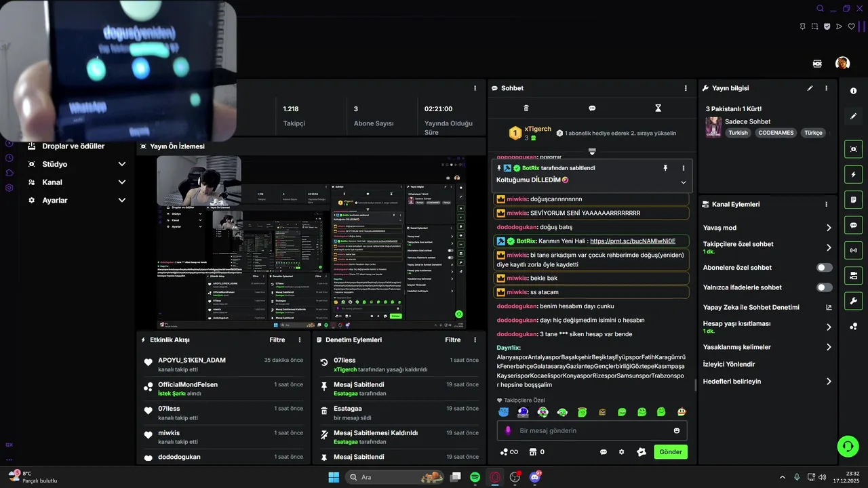The image size is (868, 488).
Task: Open Yasaklanmış kelimeler arrow
Action: [x=829, y=347]
